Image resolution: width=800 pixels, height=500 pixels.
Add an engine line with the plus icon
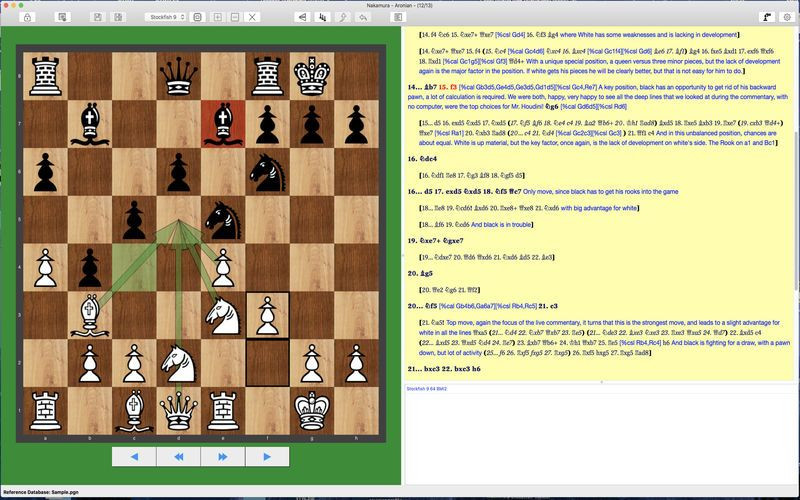click(218, 17)
